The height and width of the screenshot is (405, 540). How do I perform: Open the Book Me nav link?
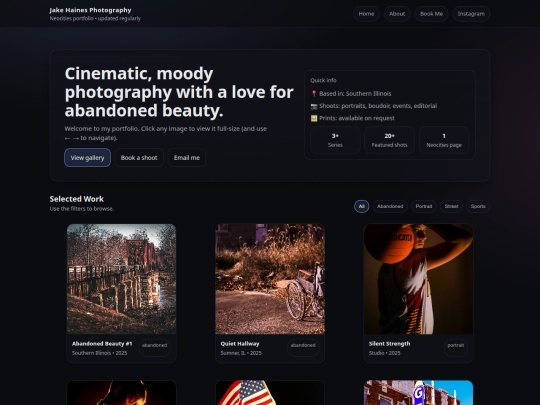(x=431, y=14)
